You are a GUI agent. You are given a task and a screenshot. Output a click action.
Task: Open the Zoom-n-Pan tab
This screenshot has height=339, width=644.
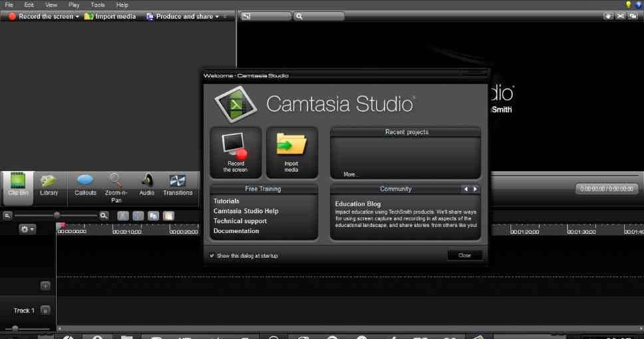[116, 188]
